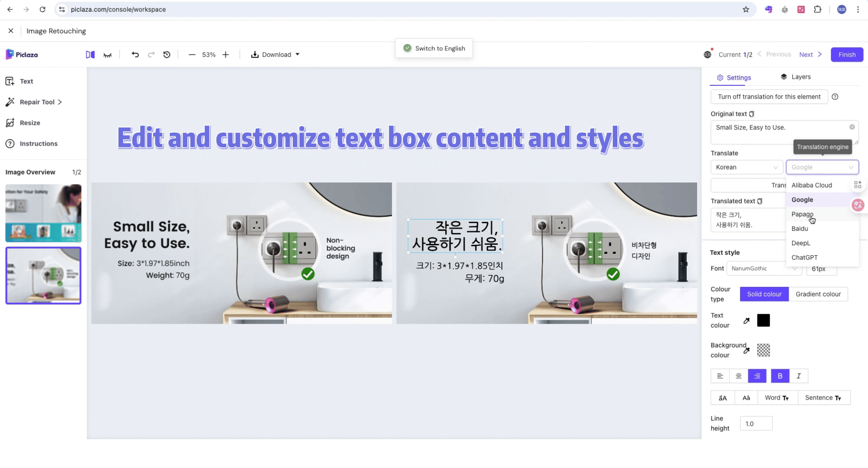Copy original text via copy icon
This screenshot has width=868, height=468.
click(751, 114)
